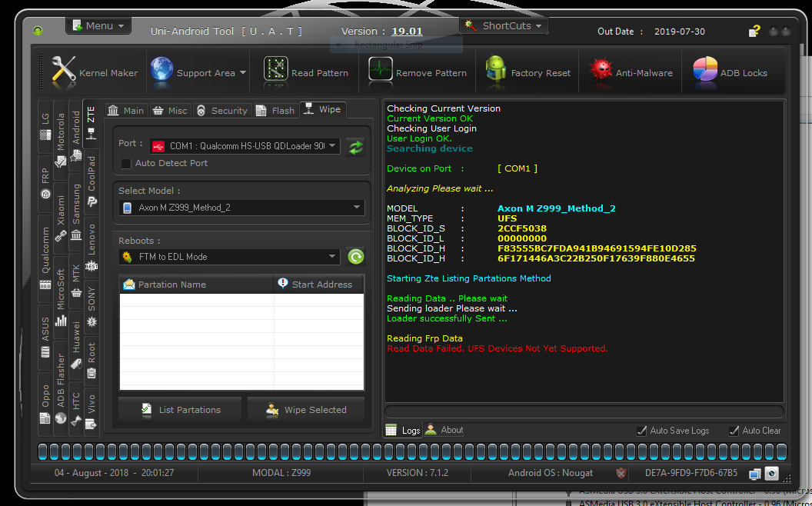Open the Qualcomm vertical tab

pos(45,258)
